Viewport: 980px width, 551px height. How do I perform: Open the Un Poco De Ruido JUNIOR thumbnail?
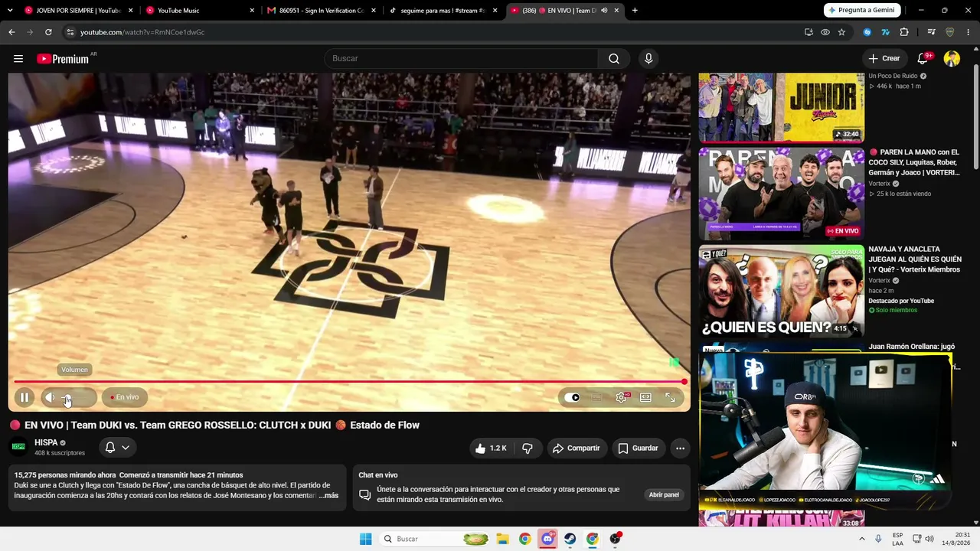pos(781,107)
